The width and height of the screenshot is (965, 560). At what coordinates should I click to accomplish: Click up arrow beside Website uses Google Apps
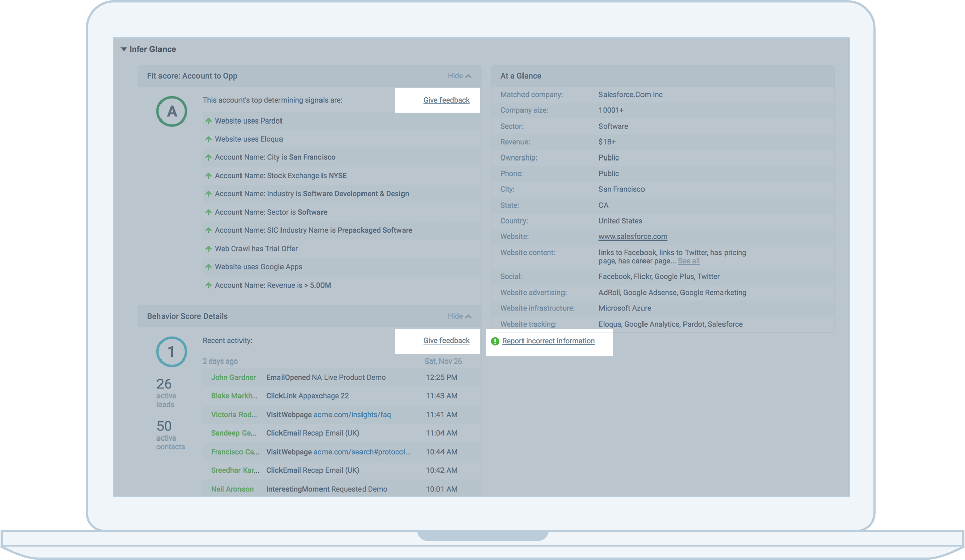pyautogui.click(x=208, y=267)
